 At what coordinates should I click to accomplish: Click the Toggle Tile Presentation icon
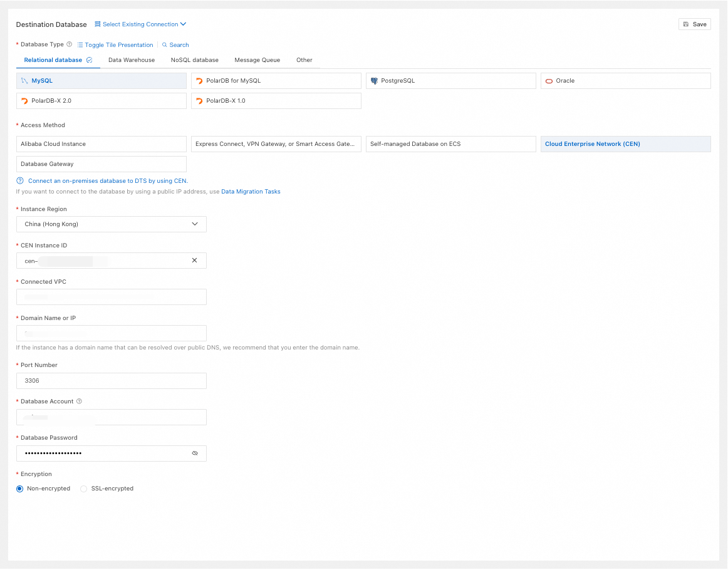click(x=80, y=45)
